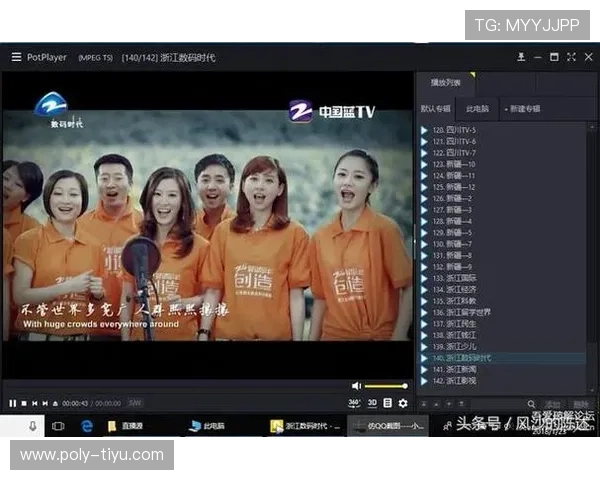
Task: Stop the video with the stop button
Action: pyautogui.click(x=24, y=403)
